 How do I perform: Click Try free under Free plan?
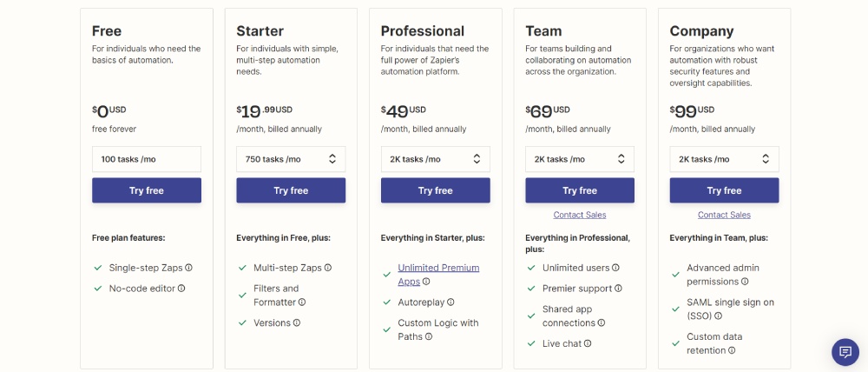(x=147, y=190)
